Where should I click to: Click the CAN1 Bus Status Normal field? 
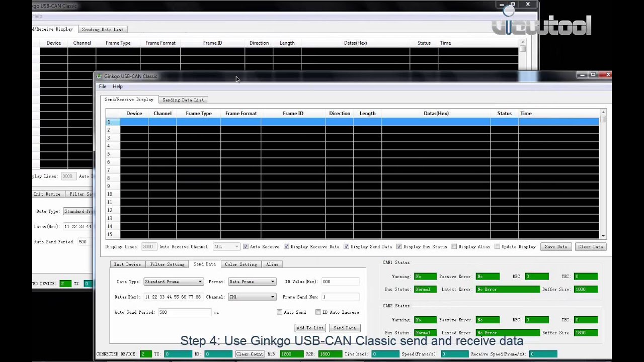tap(425, 290)
